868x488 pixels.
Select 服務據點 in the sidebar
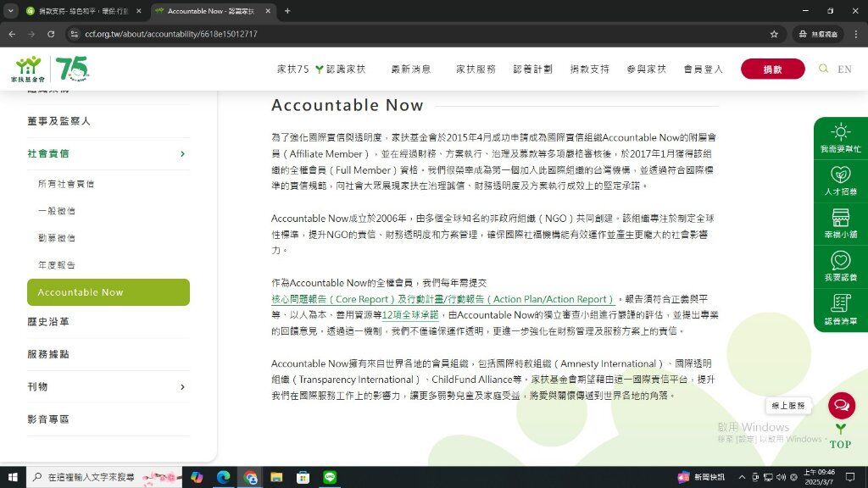coord(48,354)
